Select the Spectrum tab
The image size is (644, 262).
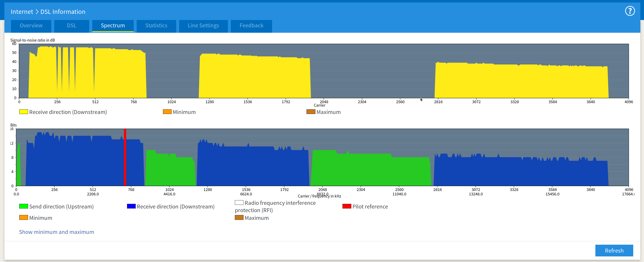[x=113, y=26]
